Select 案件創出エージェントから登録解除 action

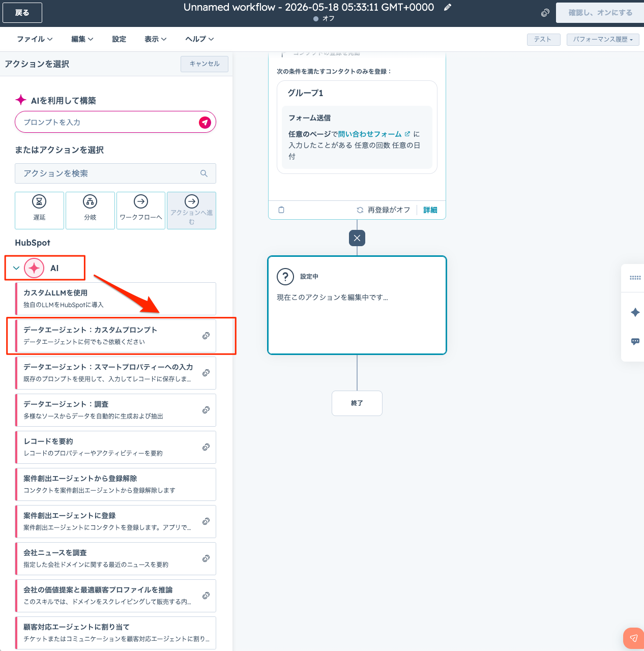pyautogui.click(x=116, y=484)
